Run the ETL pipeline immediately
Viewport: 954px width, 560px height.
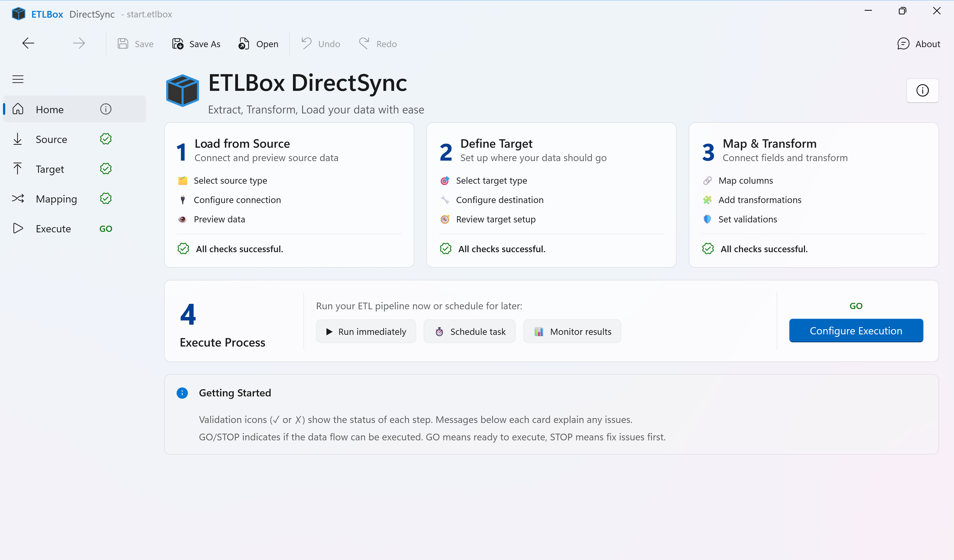tap(366, 331)
